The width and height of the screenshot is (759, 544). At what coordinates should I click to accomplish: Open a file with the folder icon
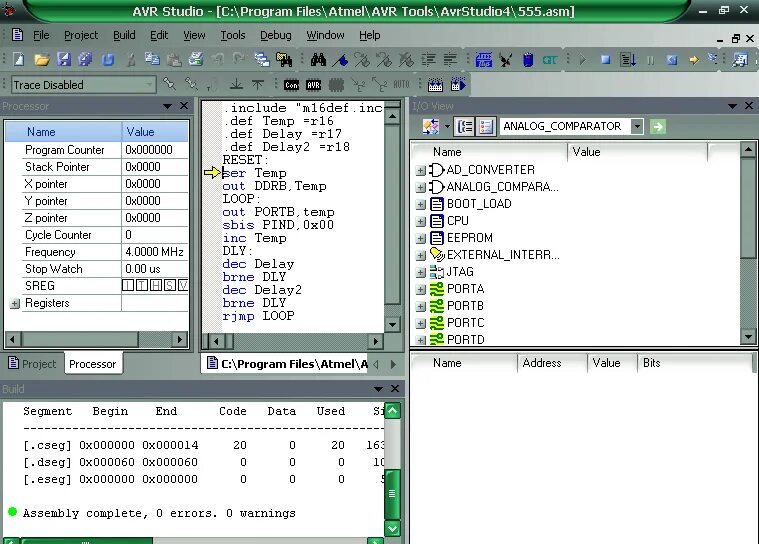[42, 60]
